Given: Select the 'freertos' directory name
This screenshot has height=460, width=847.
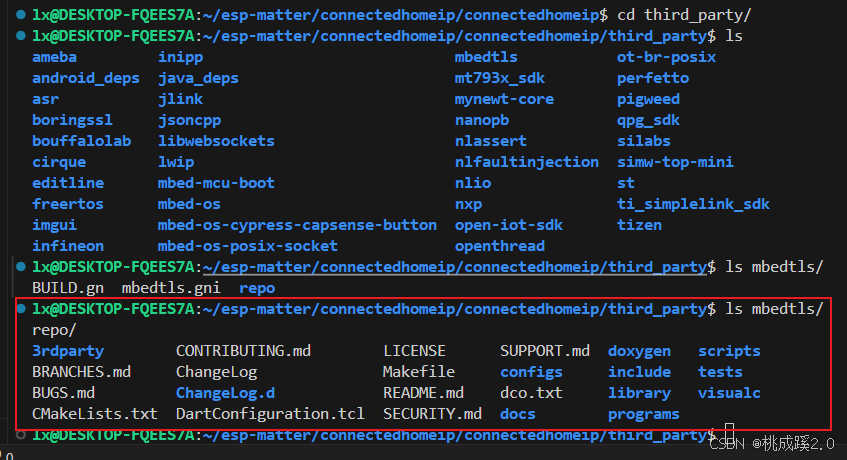Looking at the screenshot, I should pos(68,204).
